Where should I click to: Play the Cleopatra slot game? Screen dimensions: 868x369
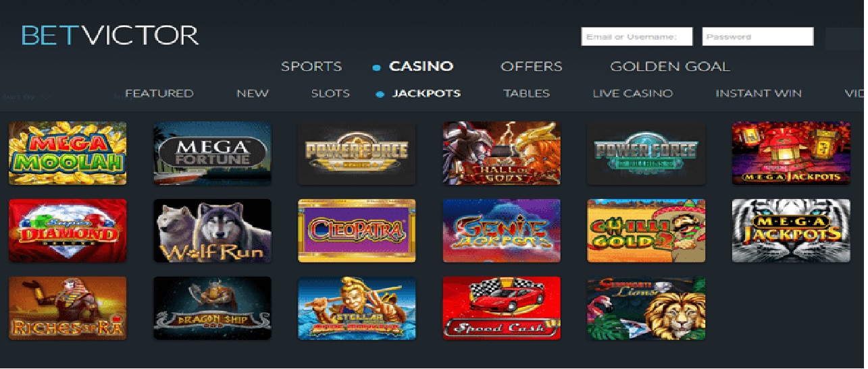[357, 231]
